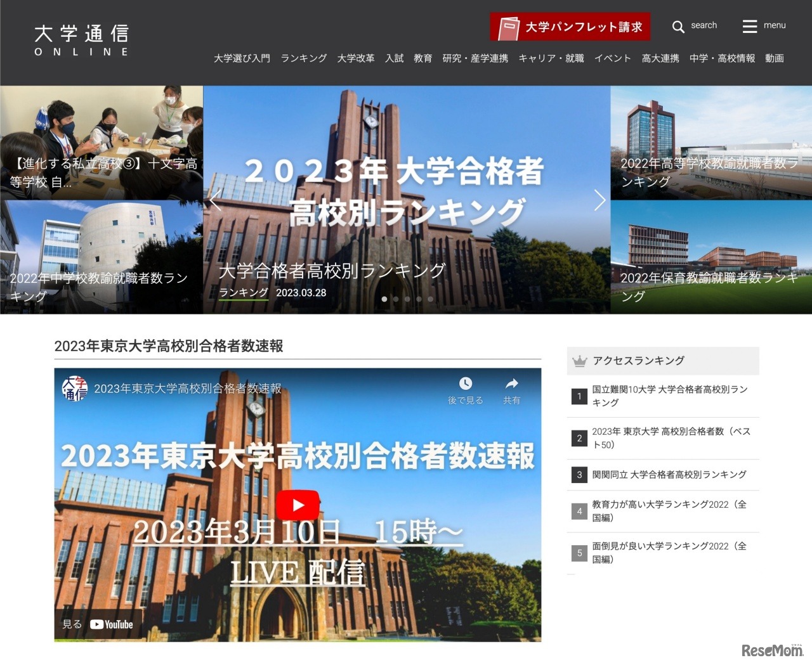Select the first carousel indicator dot
The width and height of the screenshot is (812, 665).
[x=384, y=299]
